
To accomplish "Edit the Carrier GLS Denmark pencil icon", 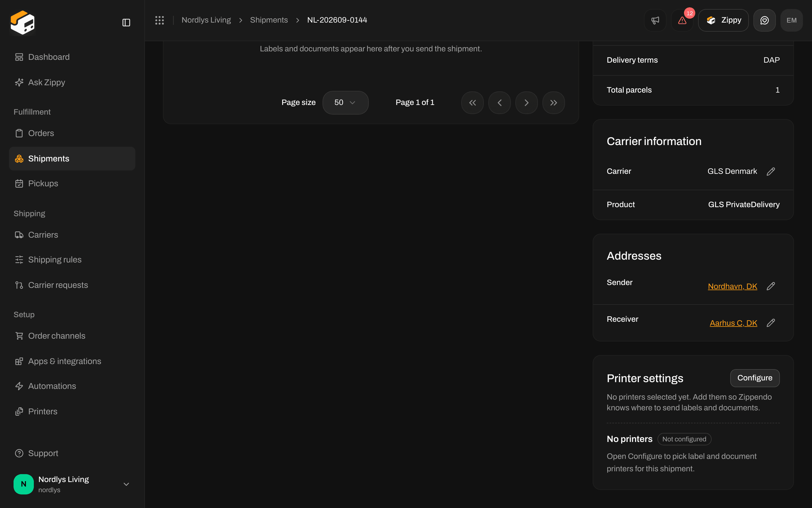I will [771, 171].
